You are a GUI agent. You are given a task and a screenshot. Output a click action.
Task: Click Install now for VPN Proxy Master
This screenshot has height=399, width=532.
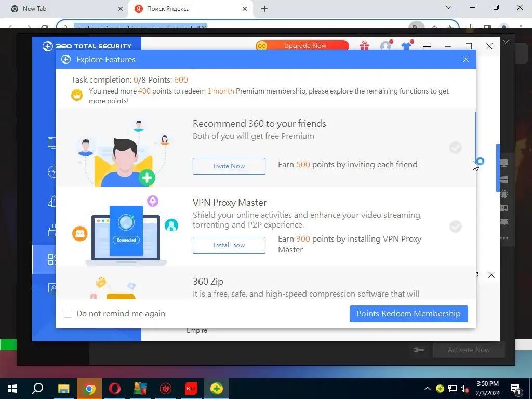point(229,245)
